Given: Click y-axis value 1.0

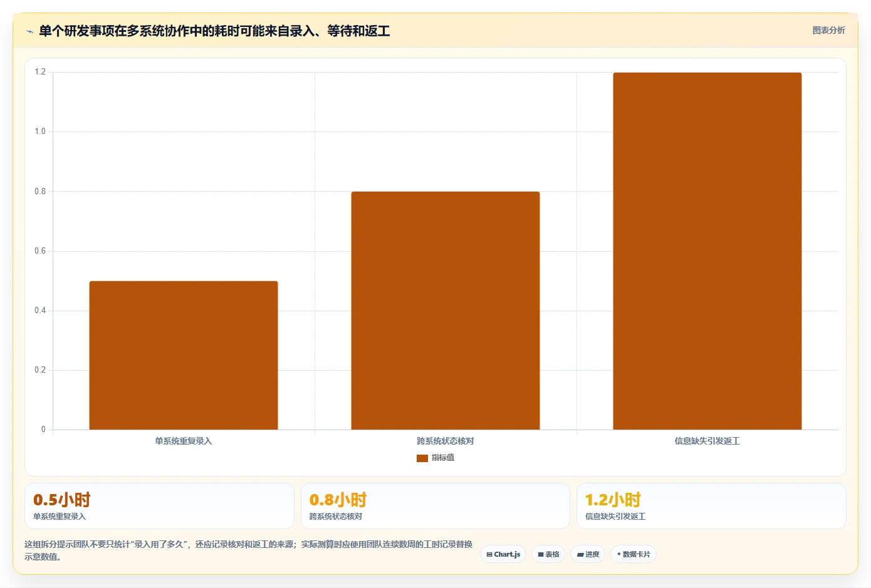Looking at the screenshot, I should pyautogui.click(x=40, y=132).
